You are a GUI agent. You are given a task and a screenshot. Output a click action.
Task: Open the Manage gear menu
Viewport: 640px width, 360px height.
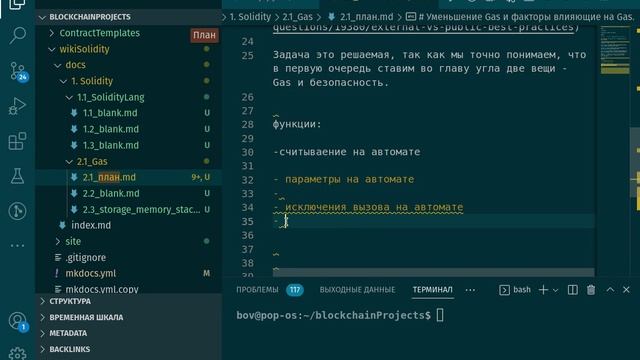pos(17,353)
